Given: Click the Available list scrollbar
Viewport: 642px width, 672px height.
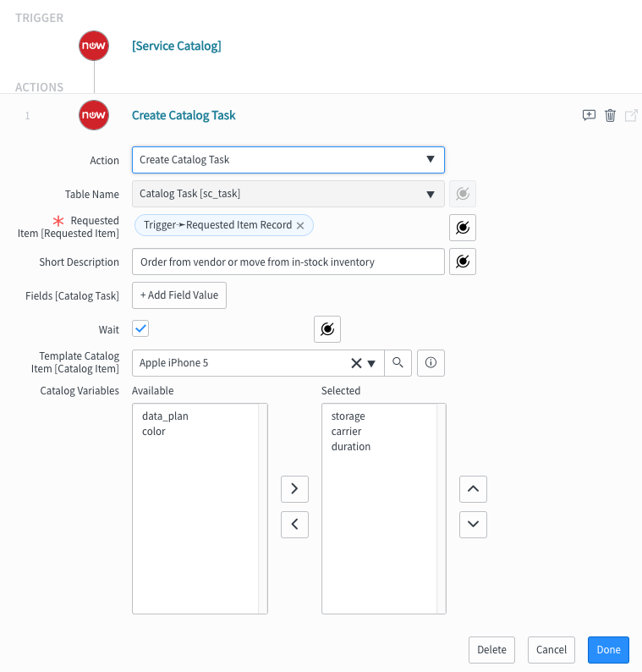Looking at the screenshot, I should pos(262,509).
